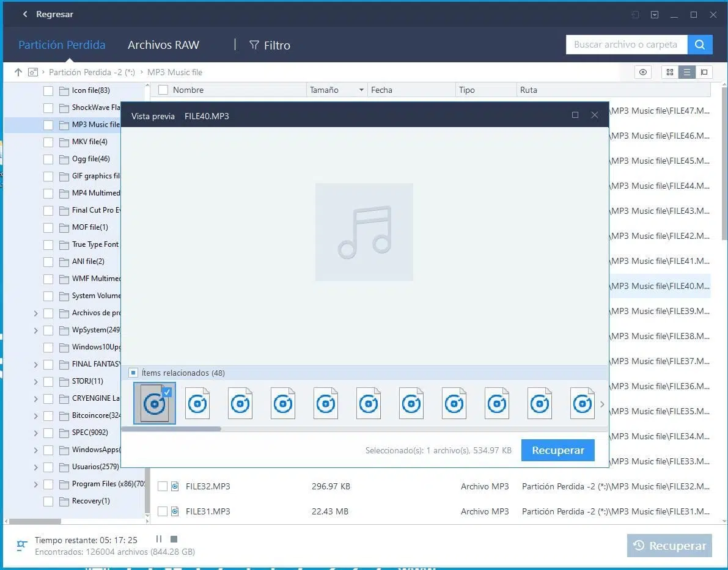The width and height of the screenshot is (728, 570).
Task: Click the import session icon in title bar
Action: point(635,15)
